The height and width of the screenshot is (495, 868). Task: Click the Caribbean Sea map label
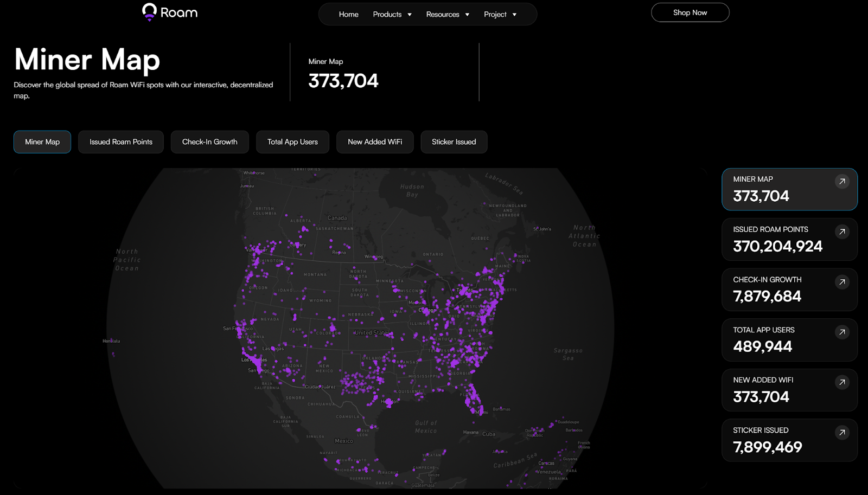515,461
